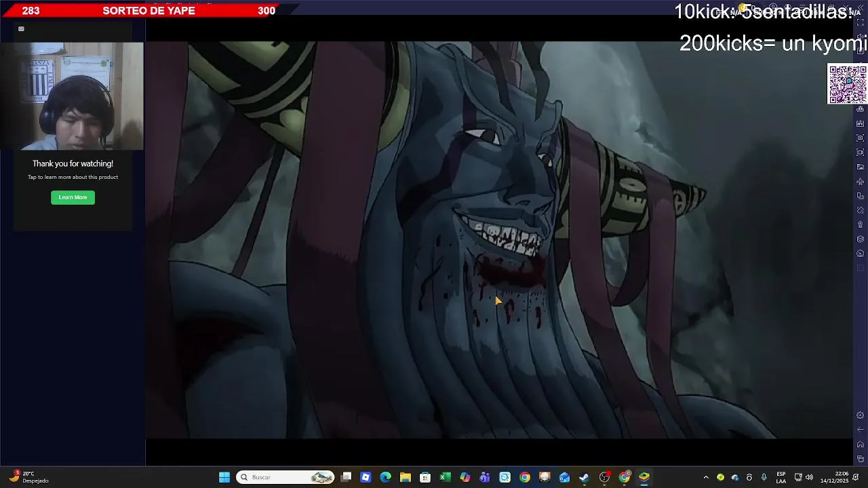Click the speedometer gauge icon in the sidebar
This screenshot has height=488, width=868.
click(861, 253)
